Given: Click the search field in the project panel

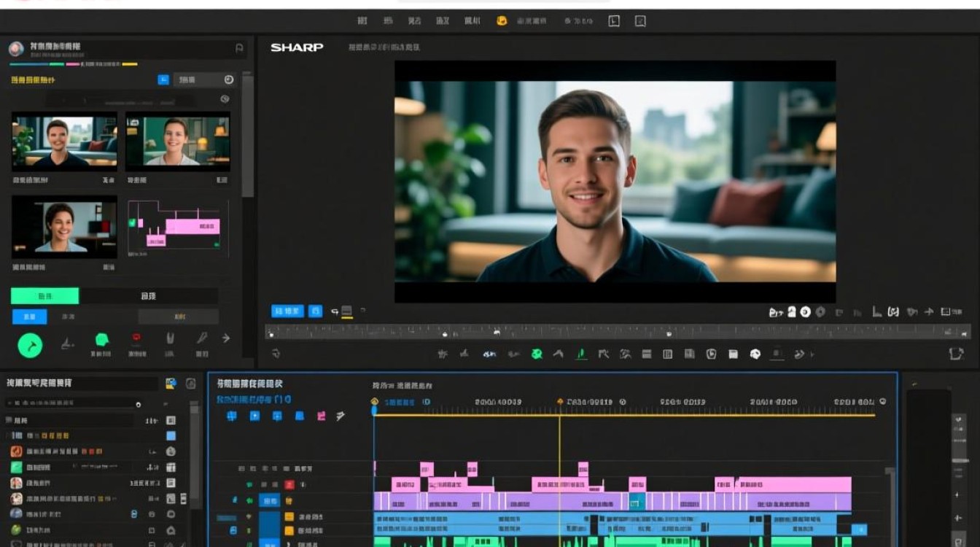Looking at the screenshot, I should tap(73, 403).
